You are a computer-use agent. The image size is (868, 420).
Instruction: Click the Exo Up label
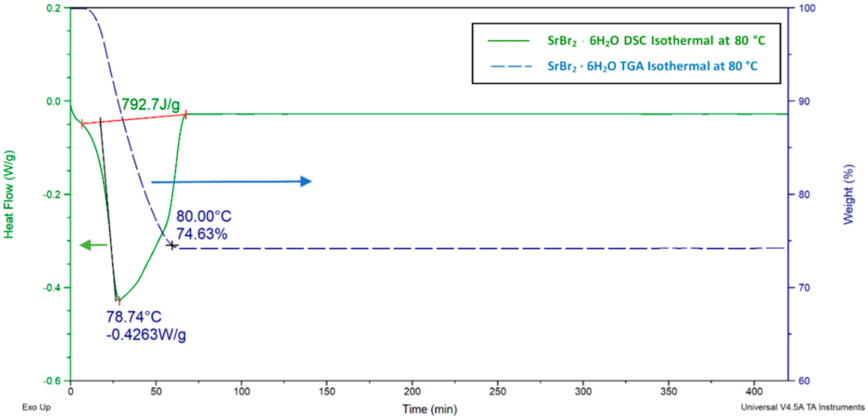[36, 407]
